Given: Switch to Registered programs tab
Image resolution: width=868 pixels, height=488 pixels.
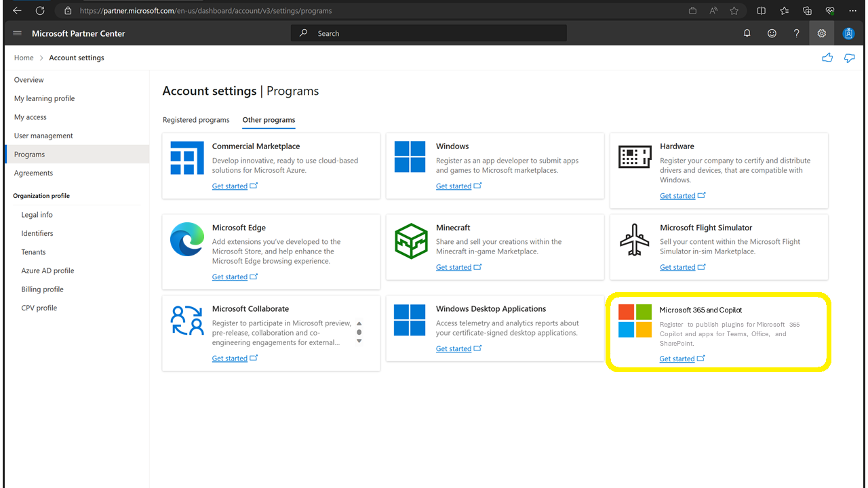Looking at the screenshot, I should (196, 120).
